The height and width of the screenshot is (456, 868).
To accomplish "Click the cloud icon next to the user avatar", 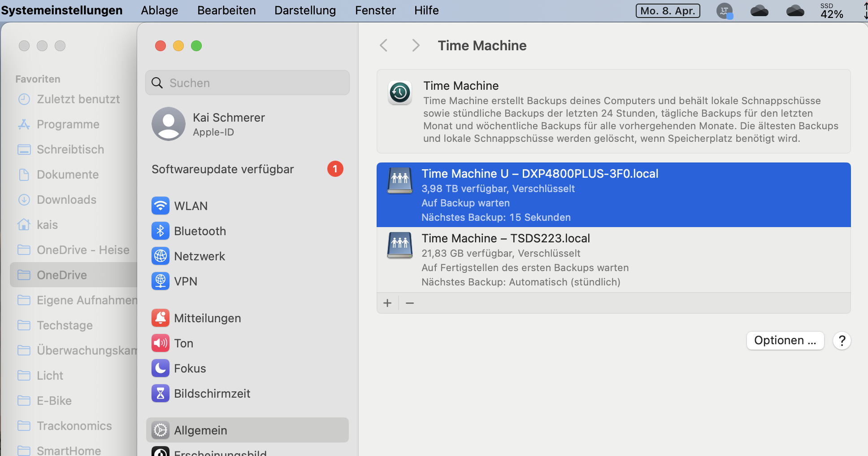I will pos(759,11).
